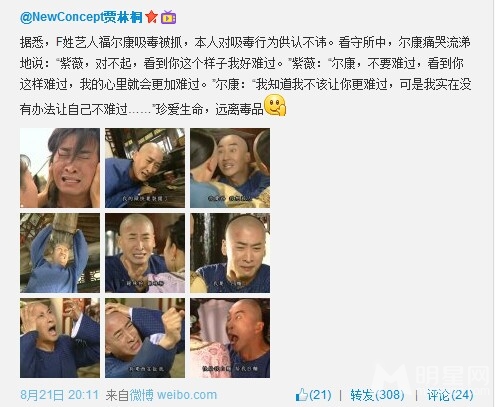Click the purple TV member badge icon
Screen dimensions: 495x407
[x=169, y=17]
